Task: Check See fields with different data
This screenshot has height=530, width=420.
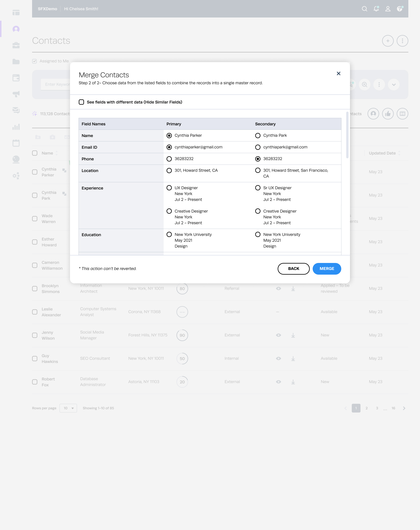Action: [x=81, y=102]
